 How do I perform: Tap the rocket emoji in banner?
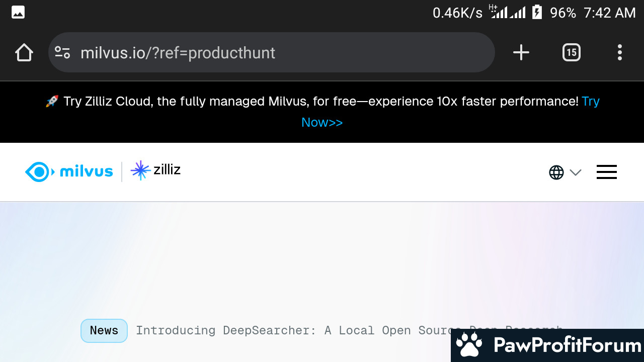(x=52, y=102)
